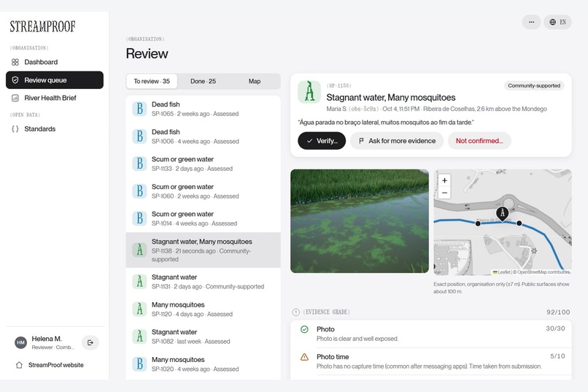The image size is (588, 392).
Task: Click the left black dot on river line
Action: point(478,223)
